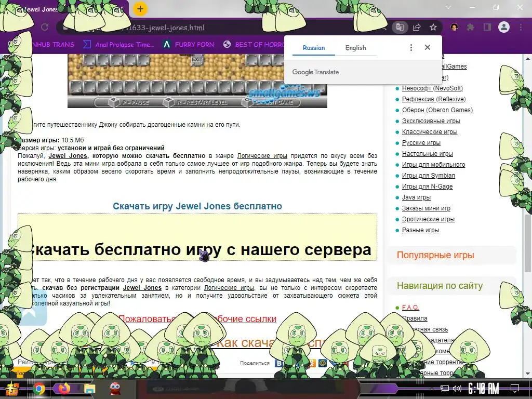Show hidden system tray icons
Viewport: 532px width, 399px height.
432,389
